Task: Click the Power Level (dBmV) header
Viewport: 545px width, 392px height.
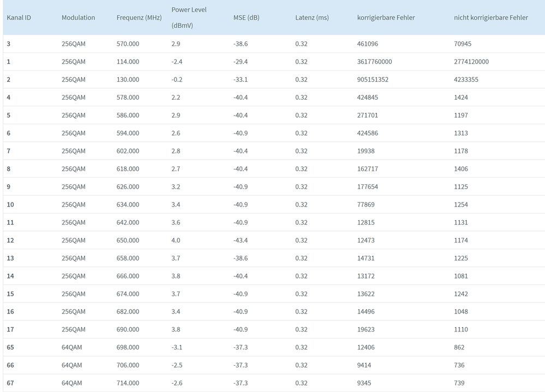Action: pyautogui.click(x=189, y=17)
